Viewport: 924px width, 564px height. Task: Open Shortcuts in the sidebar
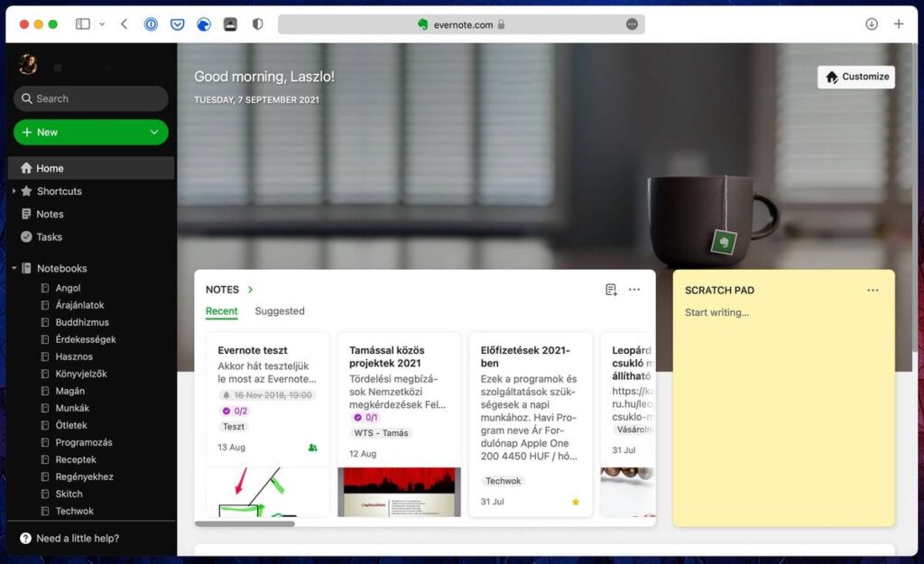(59, 191)
